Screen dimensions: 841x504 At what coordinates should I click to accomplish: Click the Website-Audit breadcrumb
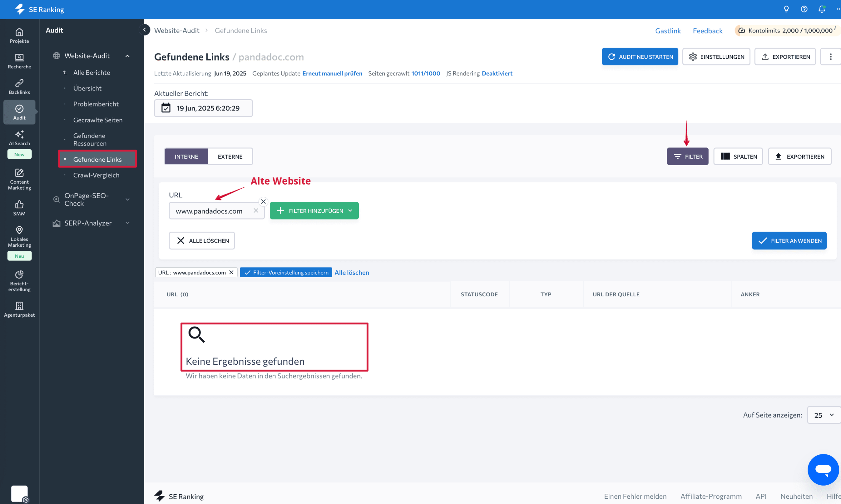pos(176,31)
